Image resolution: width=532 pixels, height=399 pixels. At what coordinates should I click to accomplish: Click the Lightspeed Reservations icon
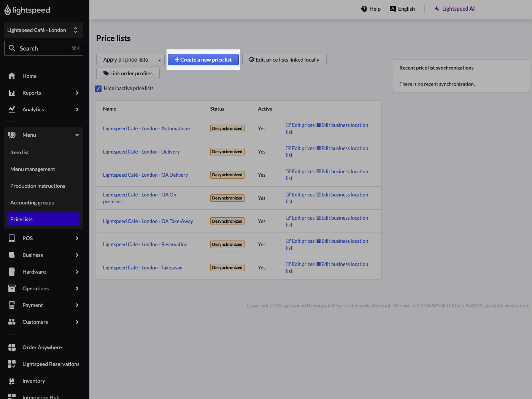click(x=12, y=364)
